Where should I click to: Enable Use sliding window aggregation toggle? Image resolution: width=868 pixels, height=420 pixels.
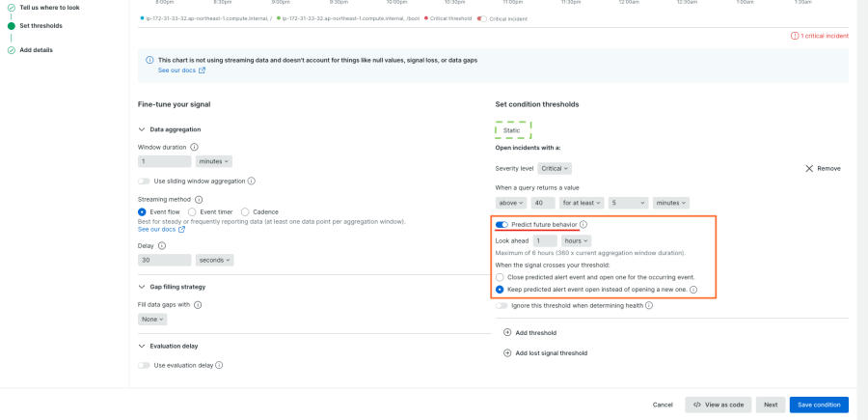(144, 182)
